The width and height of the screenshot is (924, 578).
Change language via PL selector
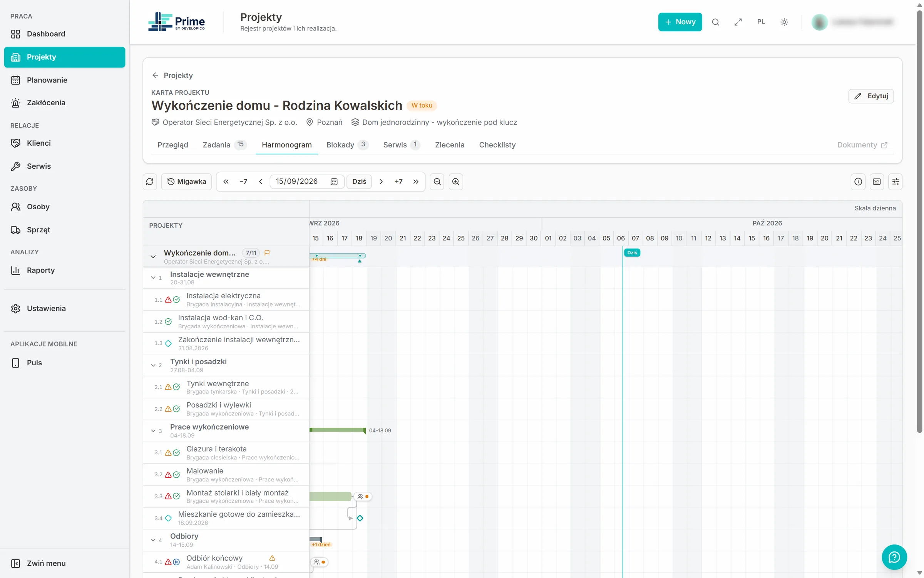(x=761, y=22)
